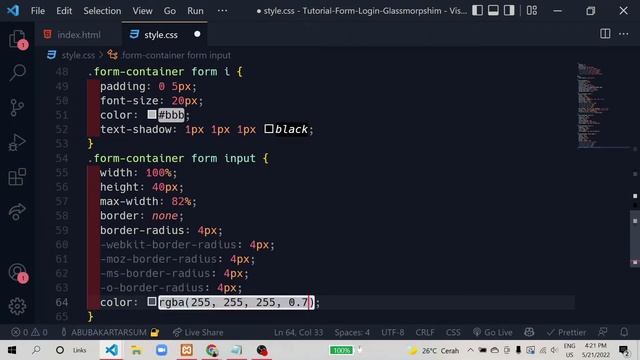Open Windows notification center icon
The height and width of the screenshot is (360, 640).
coord(623,350)
